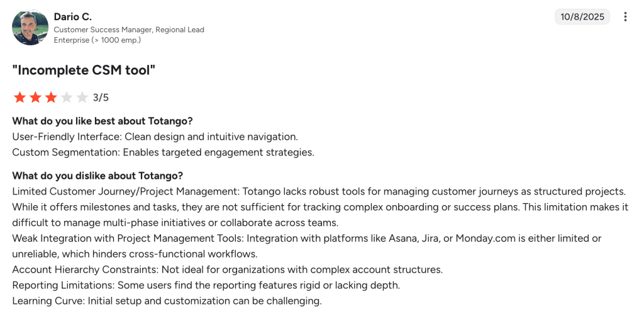Click the "Incomplete CSM tool" review title
This screenshot has width=644, height=314.
coord(84,70)
